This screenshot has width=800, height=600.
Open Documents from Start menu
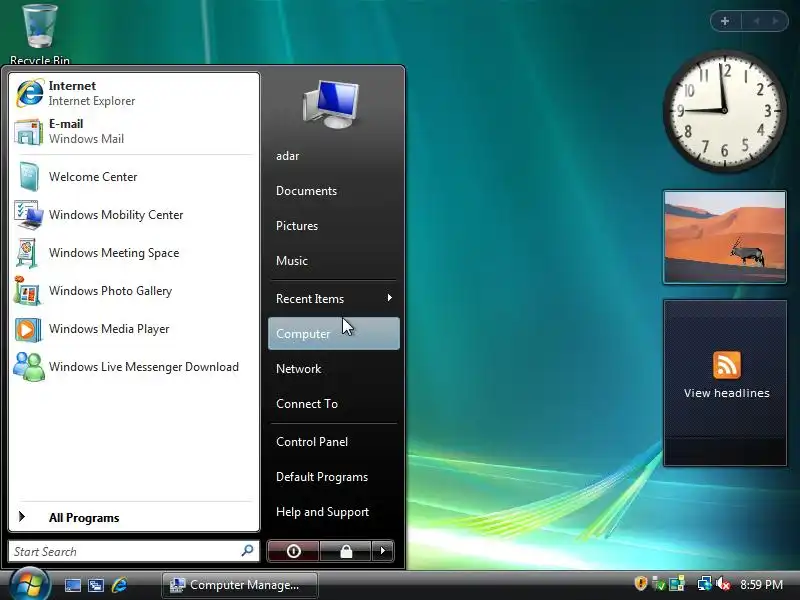click(x=306, y=190)
